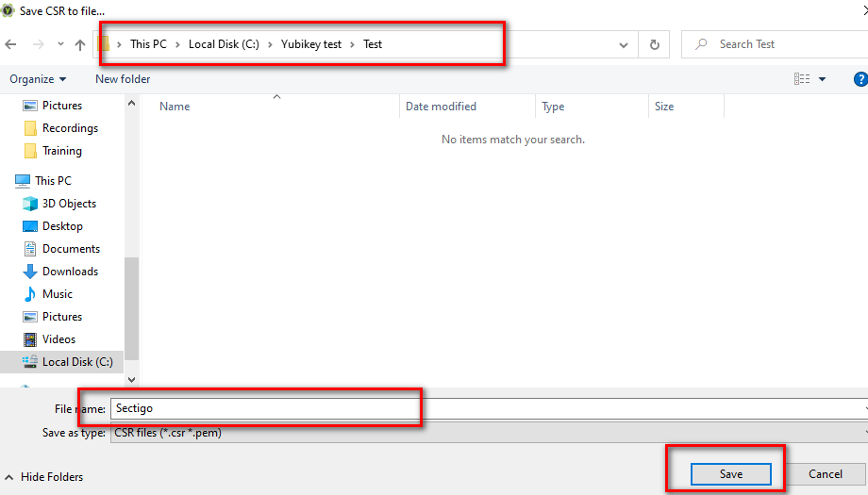Click the Back navigation arrow
Image resolution: width=868 pixels, height=495 pixels.
(x=10, y=44)
